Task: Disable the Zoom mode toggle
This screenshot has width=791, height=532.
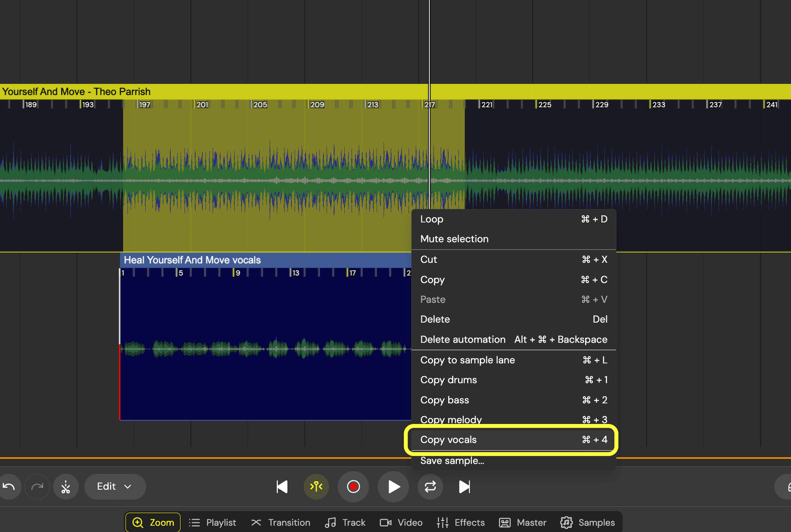Action: (153, 522)
